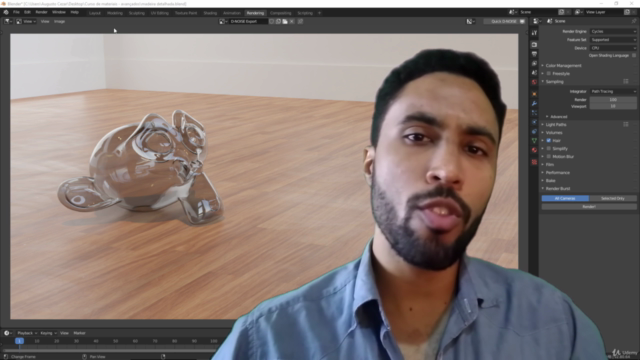Viewport: 640px width, 360px height.
Task: Open an image file using the folder icon
Action: [285, 21]
